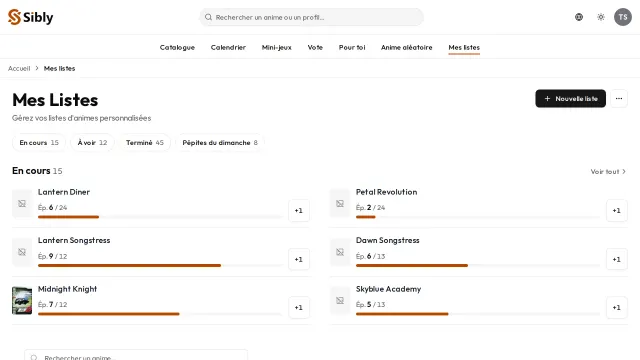Click the Skyblue Academy placeholder image icon
The height and width of the screenshot is (360, 640).
coord(340,301)
